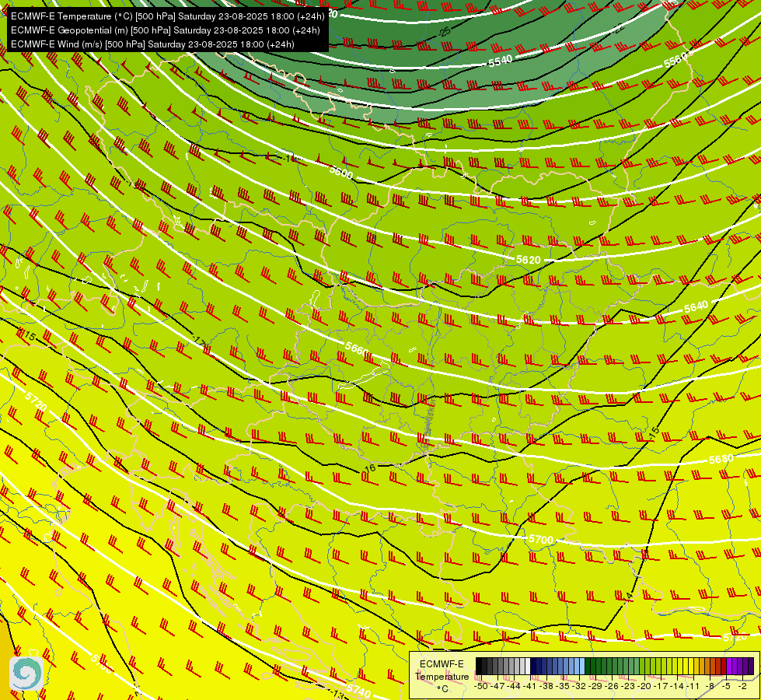Click the 5560 geopotential contour label

point(675,60)
